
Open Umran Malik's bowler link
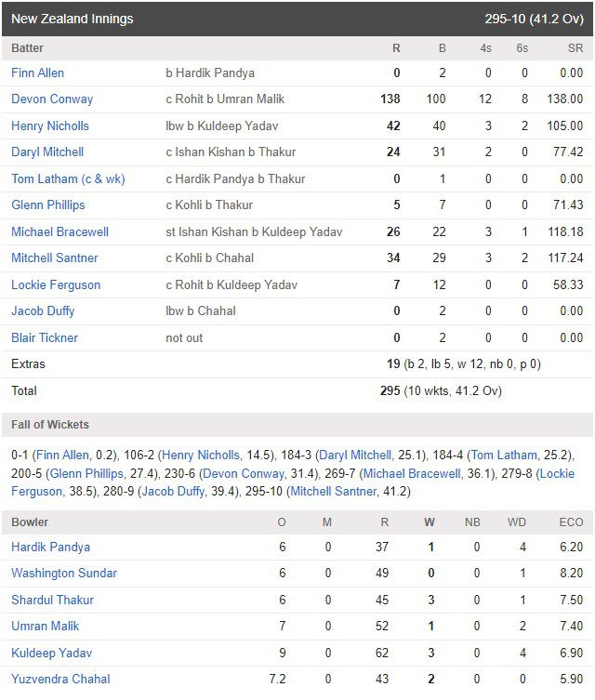45,627
